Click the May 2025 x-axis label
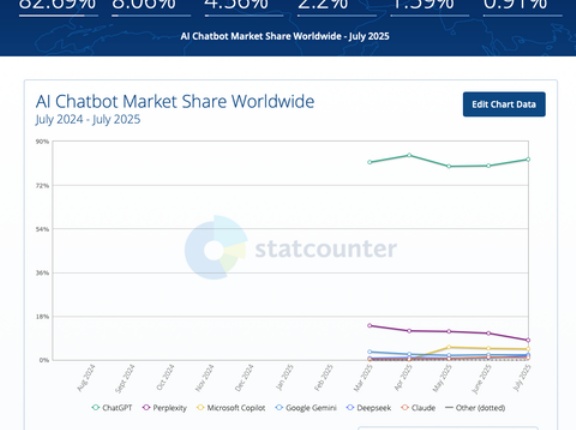 click(x=443, y=378)
